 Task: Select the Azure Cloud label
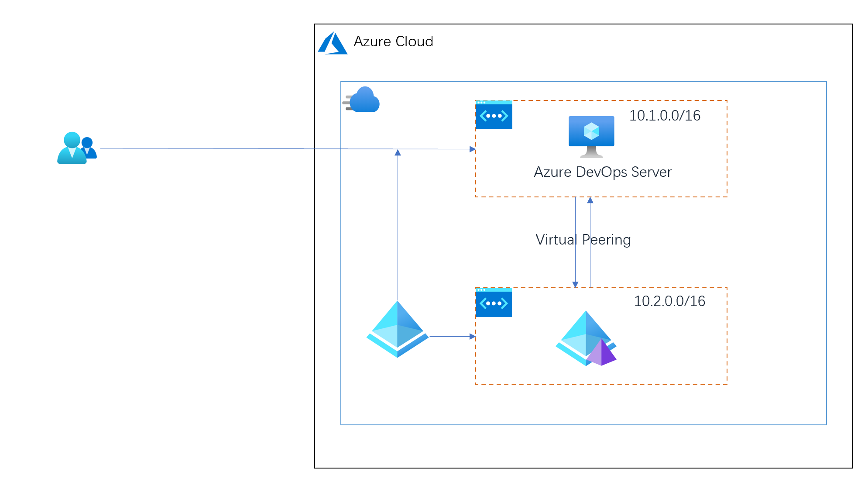393,41
